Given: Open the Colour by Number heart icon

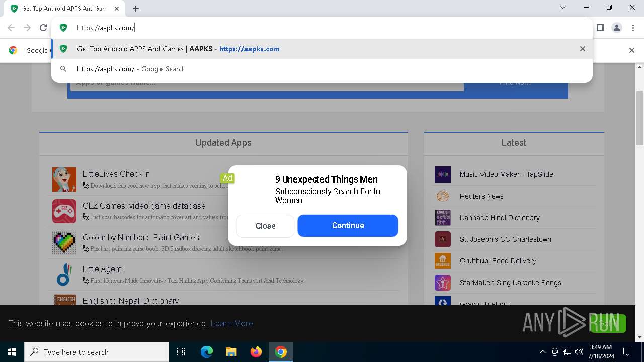Looking at the screenshot, I should click(x=64, y=243).
